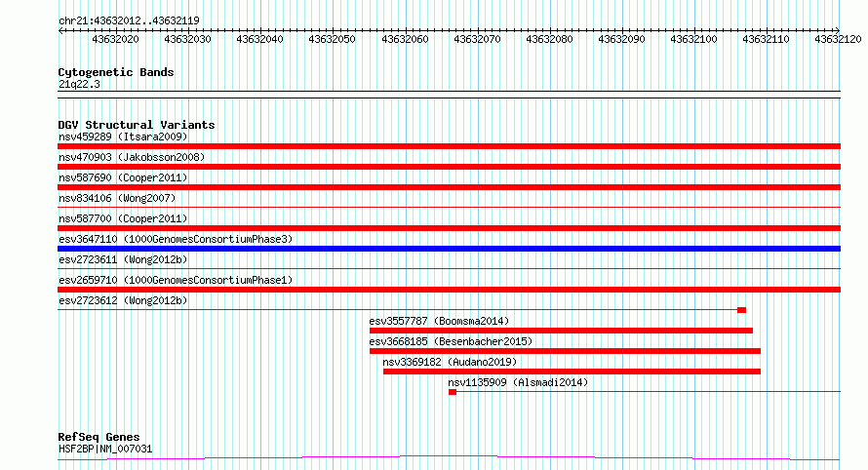Select the red bar under esv3557787
The width and height of the screenshot is (868, 470).
561,331
